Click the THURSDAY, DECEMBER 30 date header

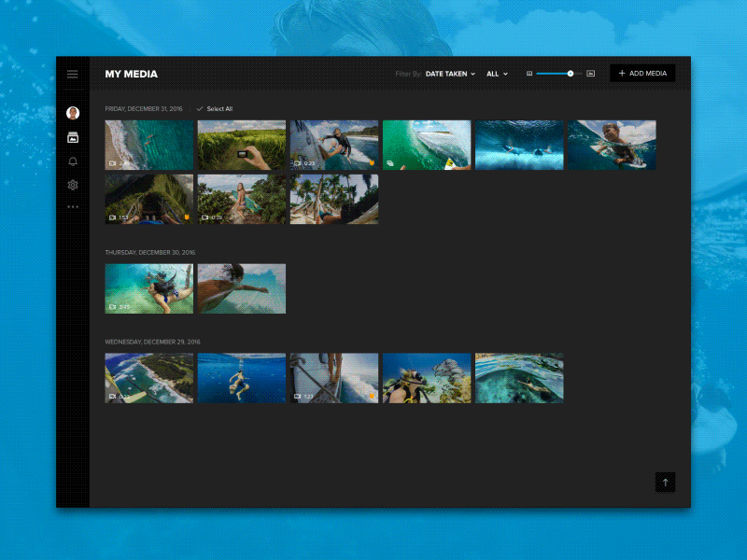(x=149, y=251)
